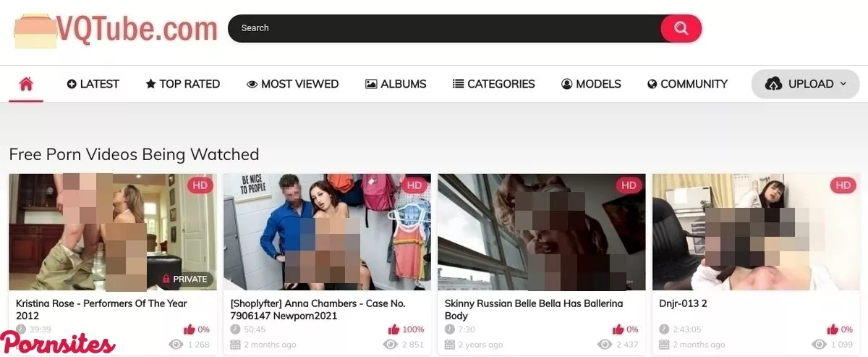The image size is (868, 357).
Task: Open the Albums section
Action: (396, 84)
